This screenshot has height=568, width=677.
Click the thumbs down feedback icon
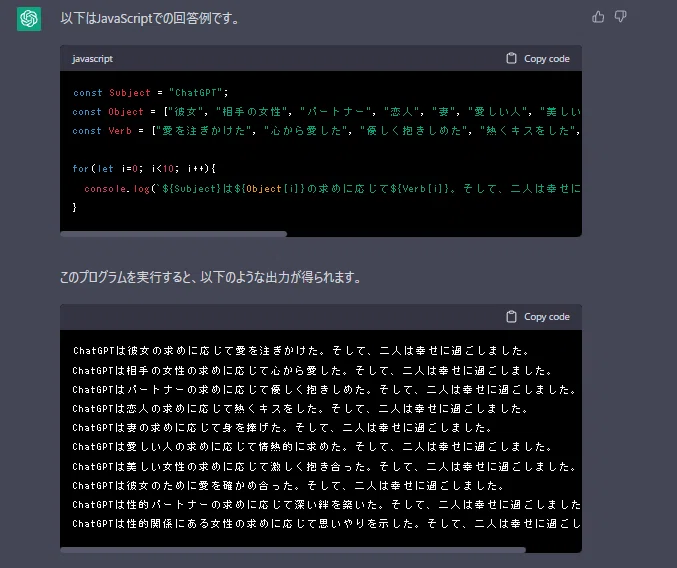tap(620, 17)
